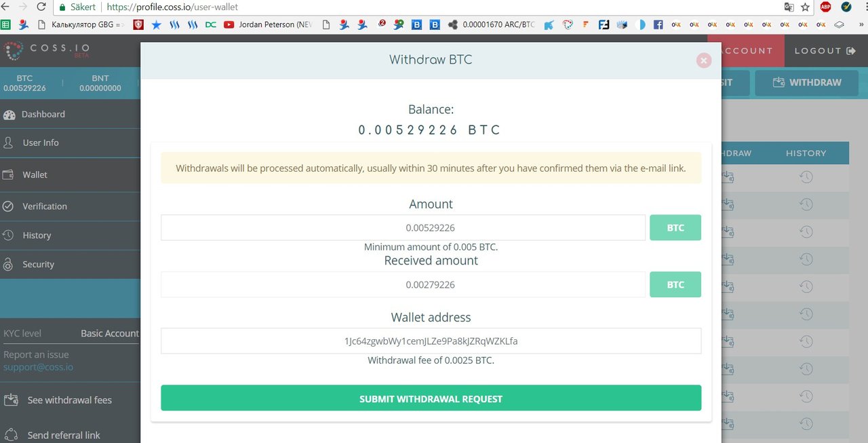The image size is (868, 443).
Task: Click support@coss.io email link
Action: 38,367
